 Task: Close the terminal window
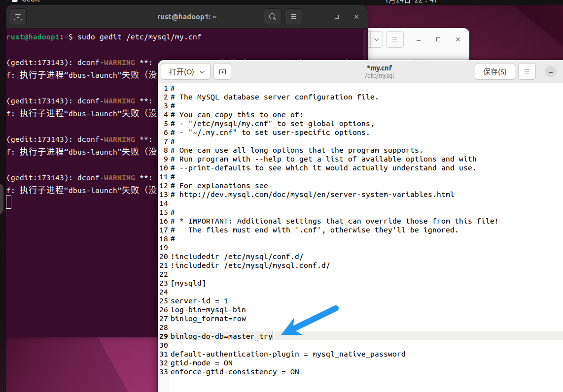point(356,17)
